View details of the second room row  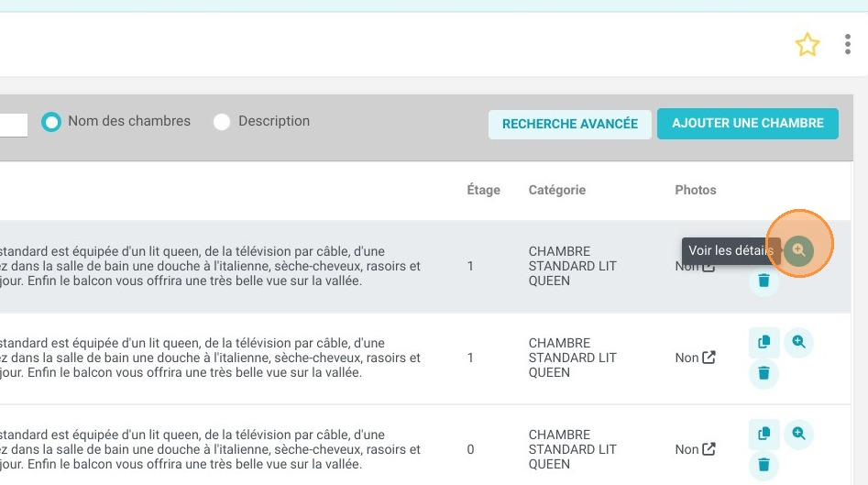pyautogui.click(x=798, y=342)
